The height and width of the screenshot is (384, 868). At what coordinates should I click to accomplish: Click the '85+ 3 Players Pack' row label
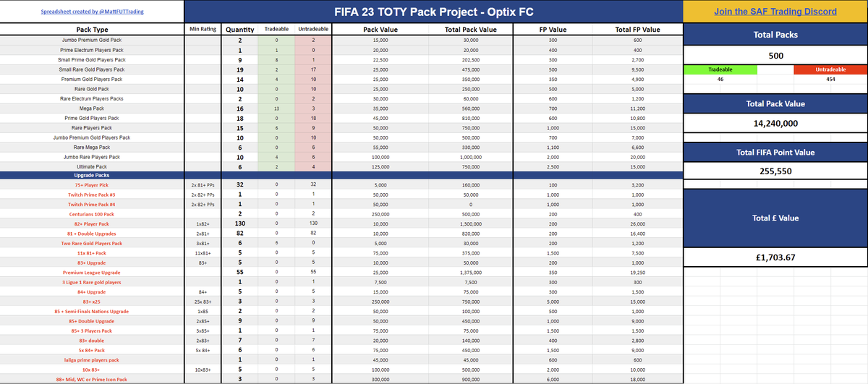pyautogui.click(x=92, y=330)
